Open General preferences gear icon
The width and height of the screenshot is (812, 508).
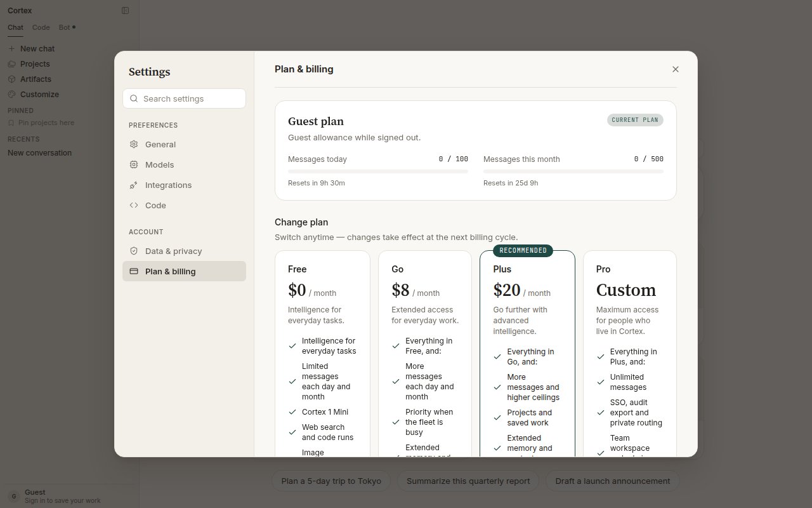134,144
